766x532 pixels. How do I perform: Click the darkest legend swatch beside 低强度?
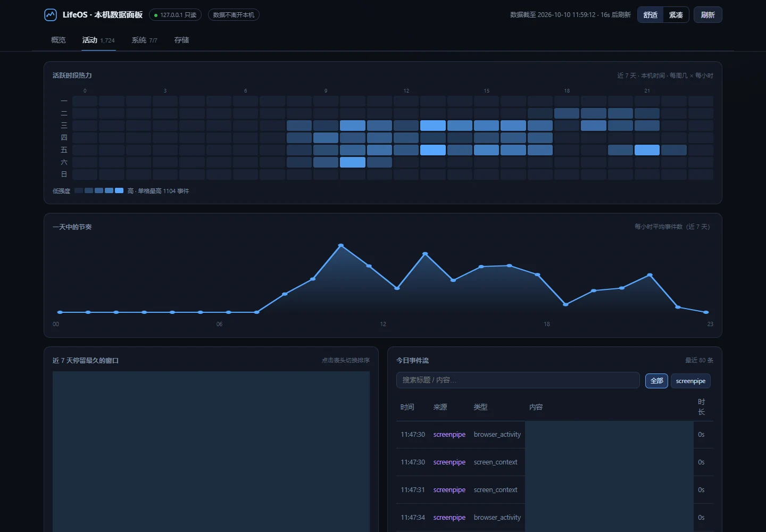[79, 190]
